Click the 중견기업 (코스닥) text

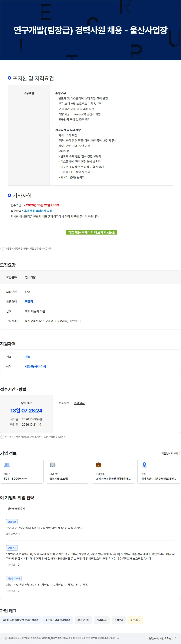[x=59, y=478]
